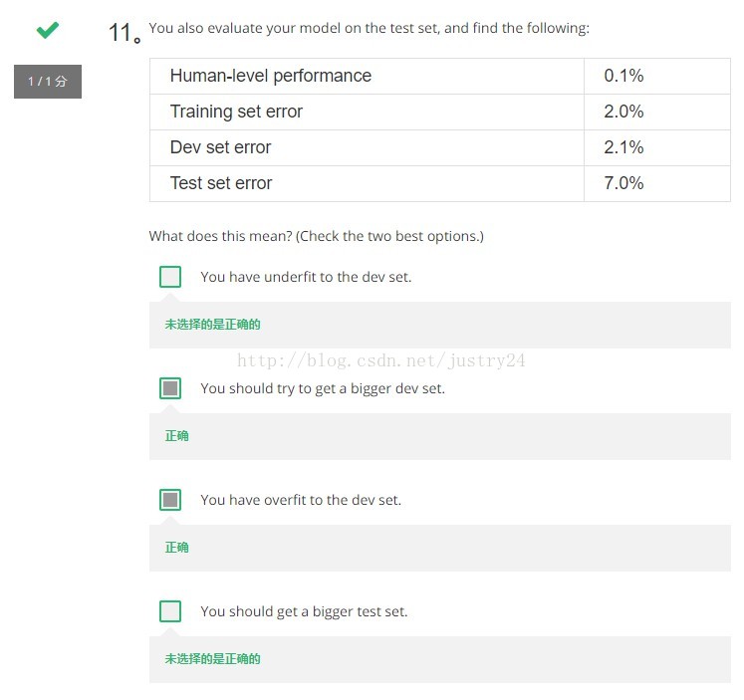
Task: Check 'You should get a bigger test set'
Action: pos(170,611)
